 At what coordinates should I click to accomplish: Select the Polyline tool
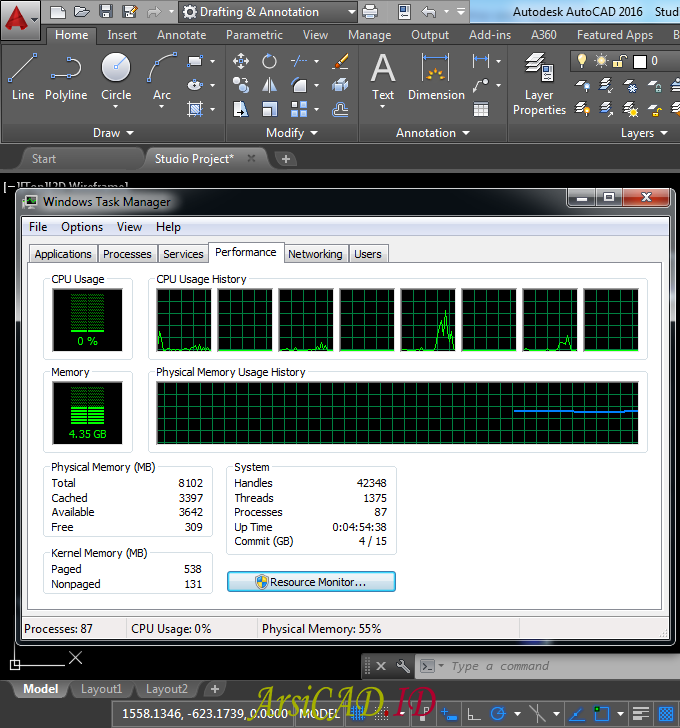[66, 78]
